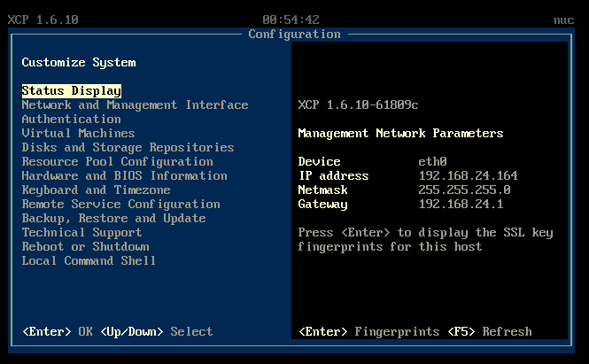Open the Virtual Machines menu
The height and width of the screenshot is (364, 589).
click(x=78, y=133)
